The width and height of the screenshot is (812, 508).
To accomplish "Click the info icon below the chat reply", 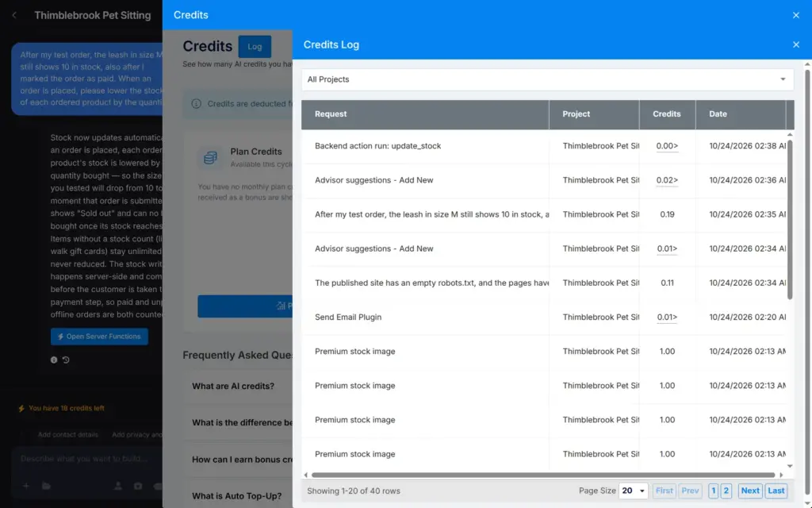I will click(x=54, y=360).
